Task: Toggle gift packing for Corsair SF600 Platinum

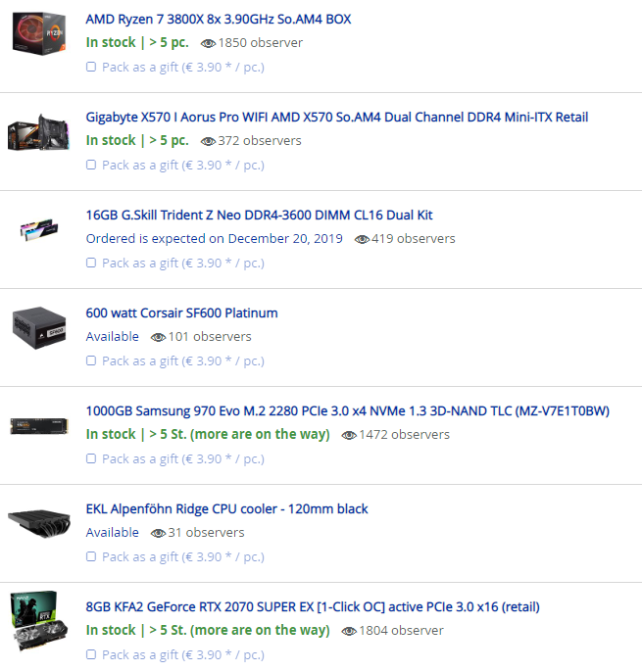Action: point(91,360)
